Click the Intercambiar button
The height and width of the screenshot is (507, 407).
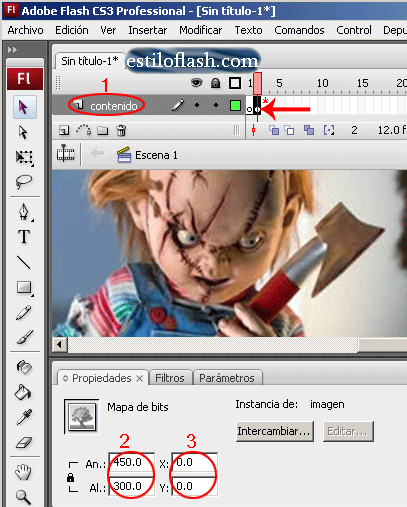[x=275, y=431]
